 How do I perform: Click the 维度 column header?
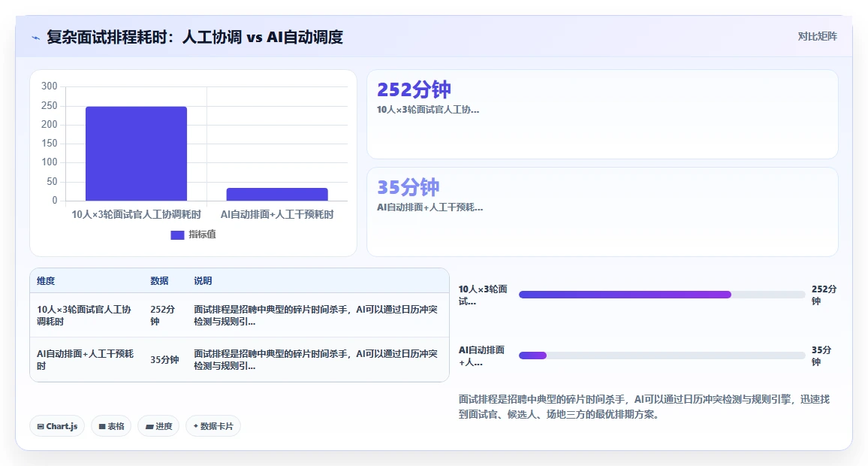pos(46,281)
